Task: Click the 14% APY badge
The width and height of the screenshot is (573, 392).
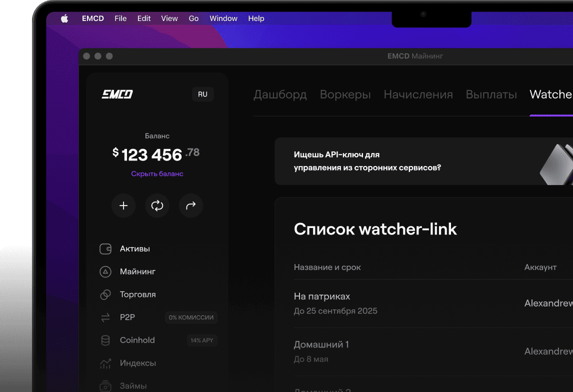Action: pos(202,340)
